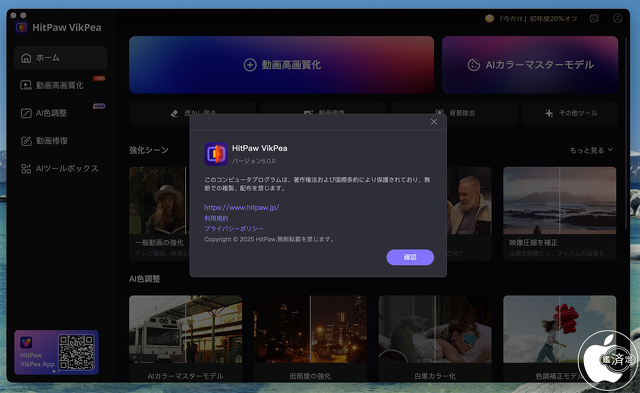640x393 pixels.
Task: Click the 確認 button in the About dialog
Action: [410, 257]
